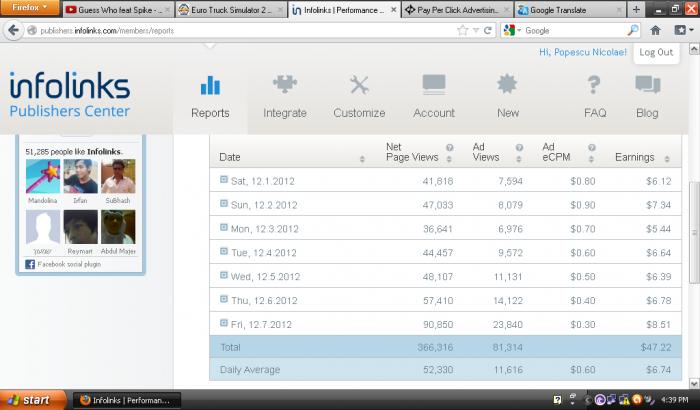This screenshot has height=410, width=700.
Task: Sort the table by Ad eCPM
Action: (x=591, y=159)
